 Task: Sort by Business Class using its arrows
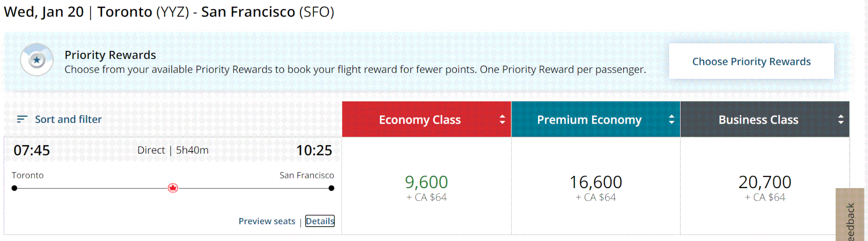841,120
